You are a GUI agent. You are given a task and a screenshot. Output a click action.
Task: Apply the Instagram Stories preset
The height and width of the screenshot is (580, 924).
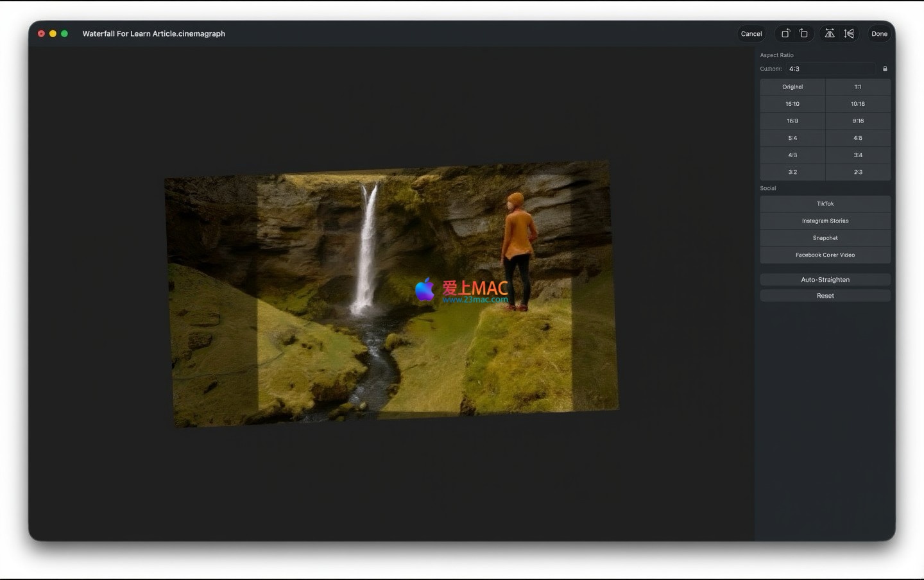click(825, 221)
